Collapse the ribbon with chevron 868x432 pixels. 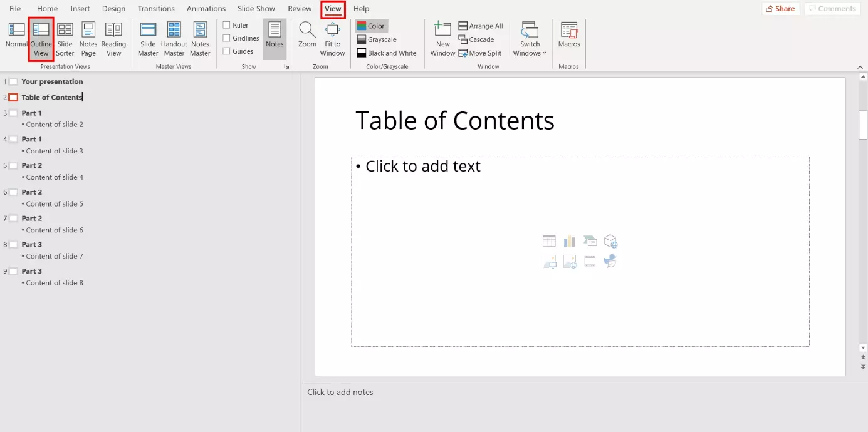point(860,67)
